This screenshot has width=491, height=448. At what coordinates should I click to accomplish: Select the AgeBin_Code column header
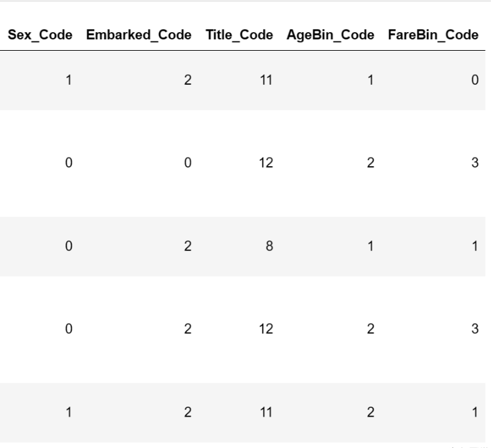click(330, 35)
